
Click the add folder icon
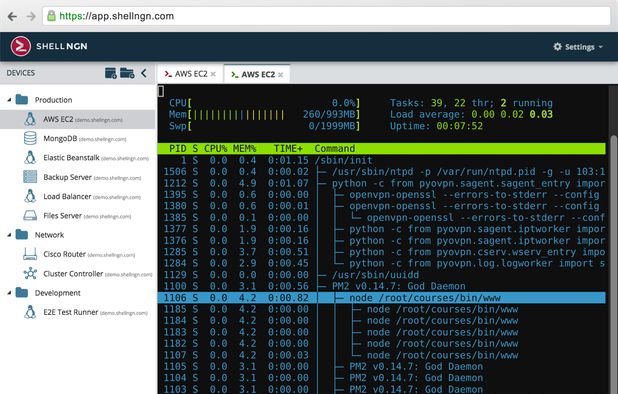127,73
